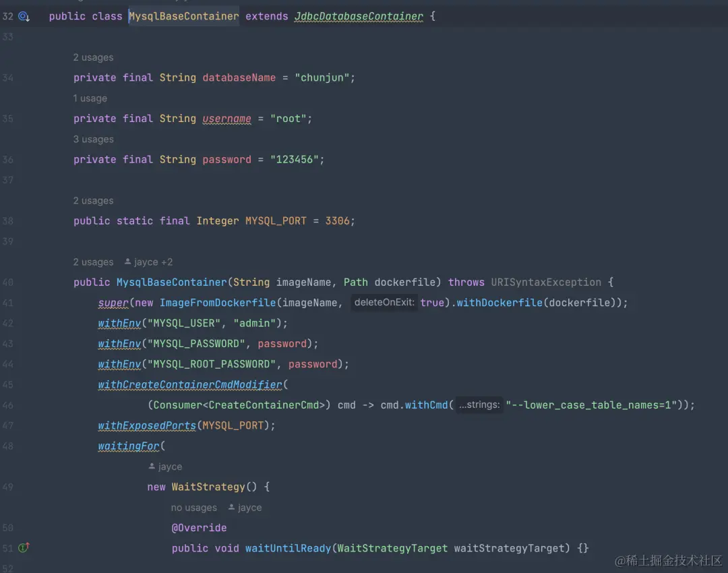Click the withExposedPorts method call
The height and width of the screenshot is (573, 728).
click(147, 426)
